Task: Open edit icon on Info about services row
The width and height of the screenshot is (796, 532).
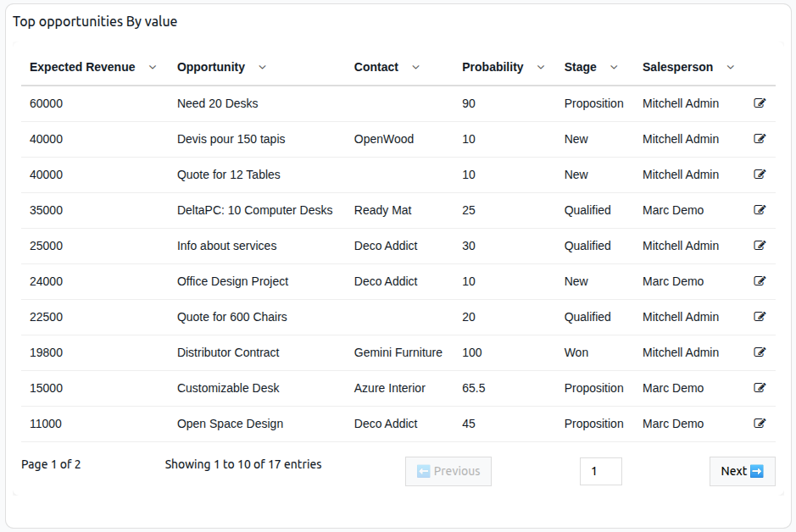Action: (x=760, y=246)
